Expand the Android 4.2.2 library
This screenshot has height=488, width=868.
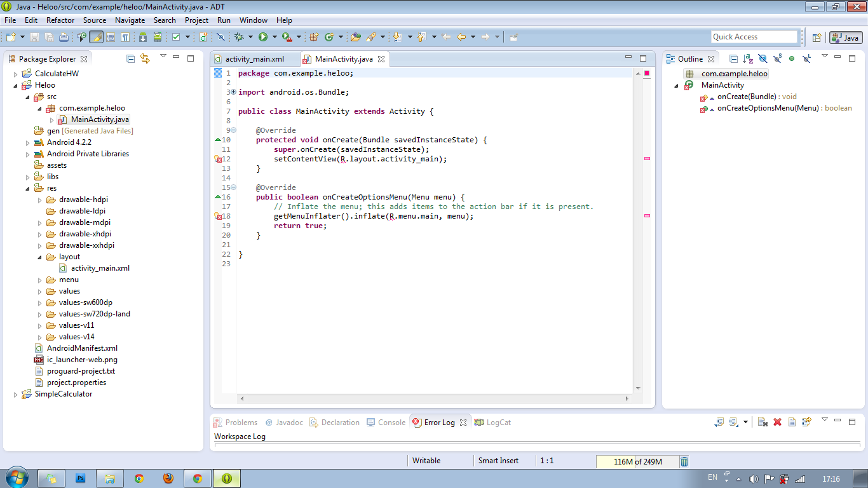(28, 142)
